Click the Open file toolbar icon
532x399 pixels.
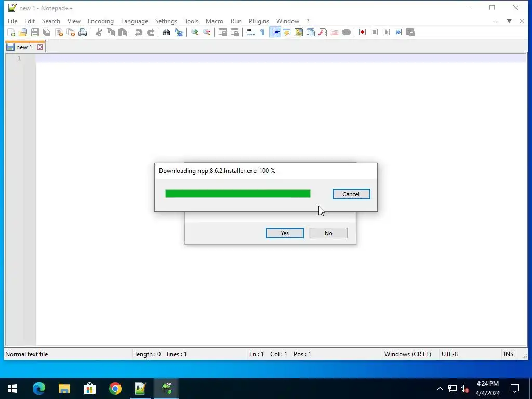click(x=23, y=32)
